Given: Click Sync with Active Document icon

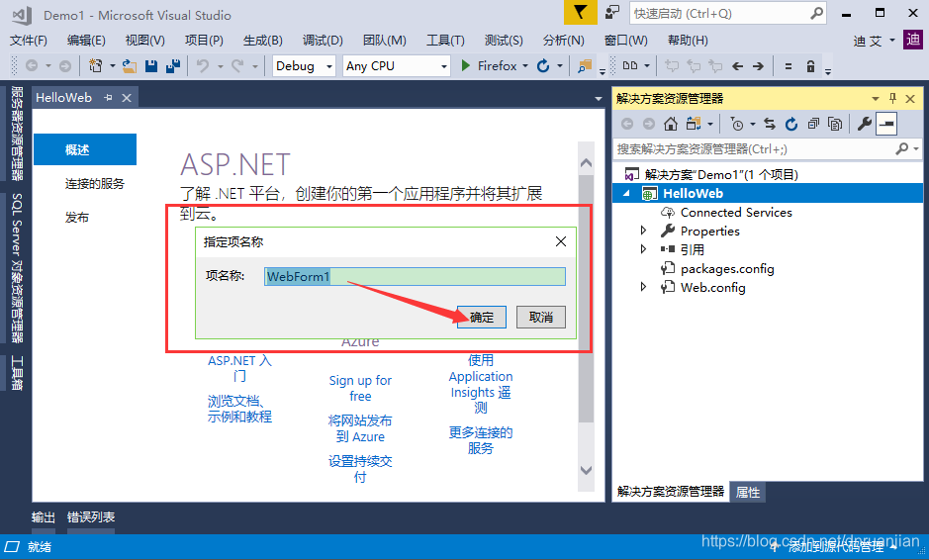Looking at the screenshot, I should pyautogui.click(x=770, y=124).
